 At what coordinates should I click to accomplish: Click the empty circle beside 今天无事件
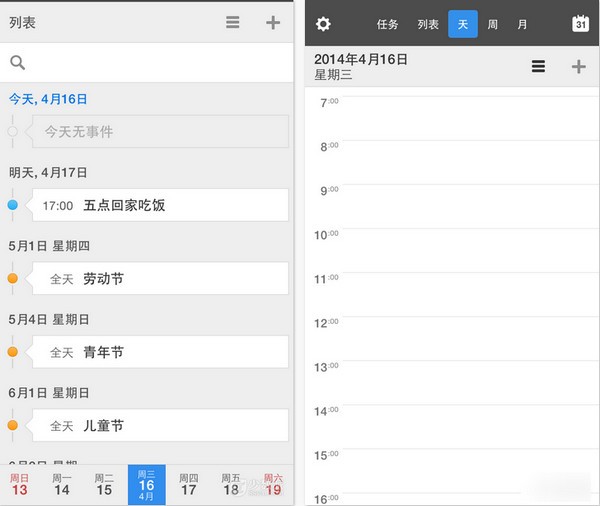13,132
